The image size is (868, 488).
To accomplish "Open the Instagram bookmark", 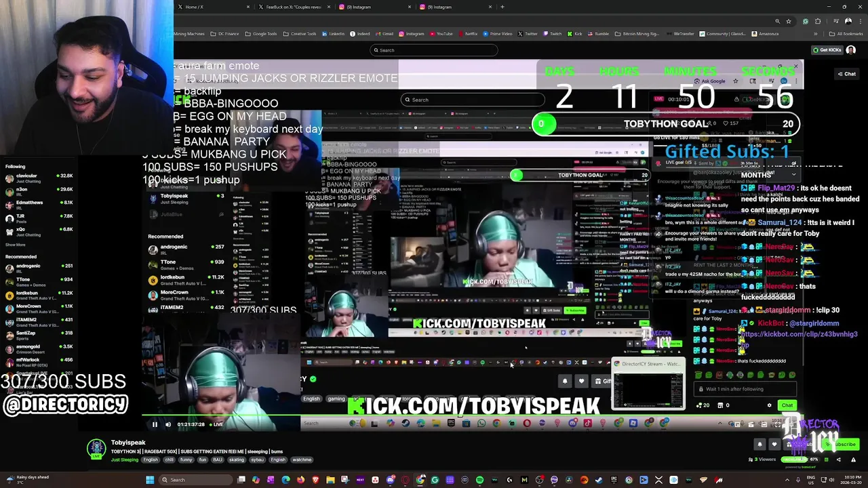I will (x=412, y=34).
